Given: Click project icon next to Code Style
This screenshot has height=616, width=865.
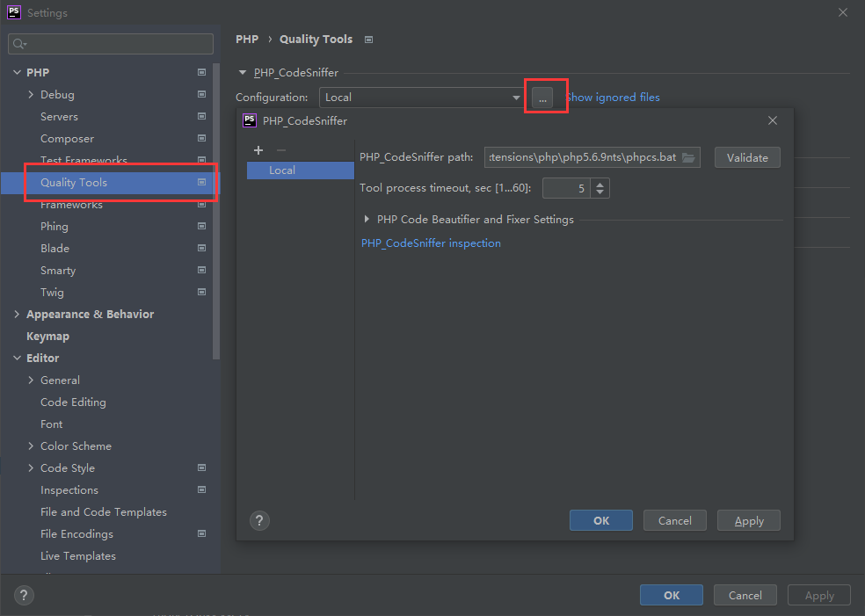Looking at the screenshot, I should click(201, 467).
